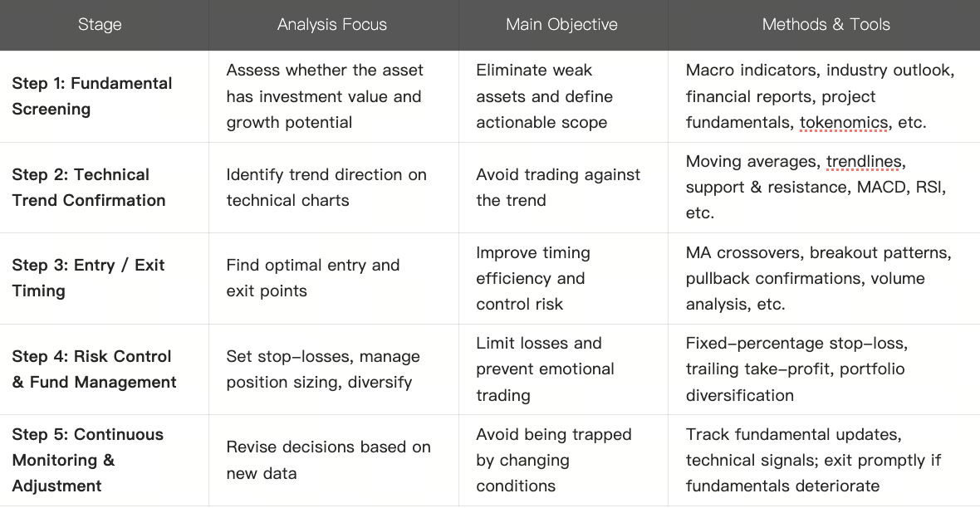Select the Step 2: Technical Trend Confirmation cell
Image resolution: width=980 pixels, height=508 pixels.
pyautogui.click(x=89, y=188)
